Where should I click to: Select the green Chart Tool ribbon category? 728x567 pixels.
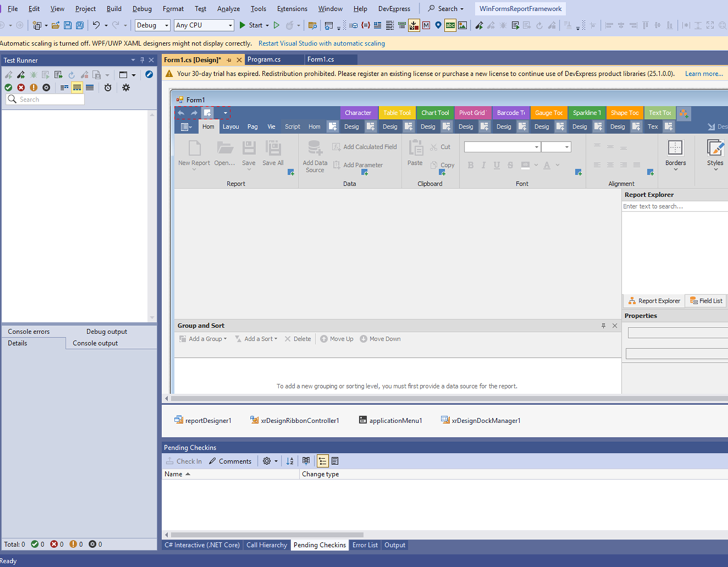(435, 113)
